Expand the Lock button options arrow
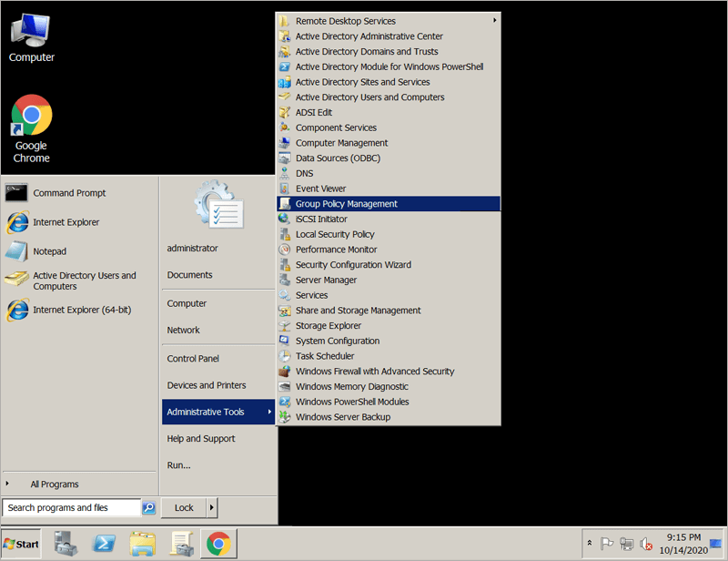Screen dimensions: 728x561 tap(212, 508)
